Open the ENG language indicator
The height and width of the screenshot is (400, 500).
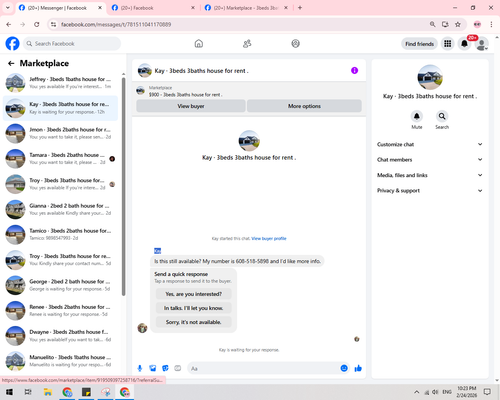click(447, 392)
